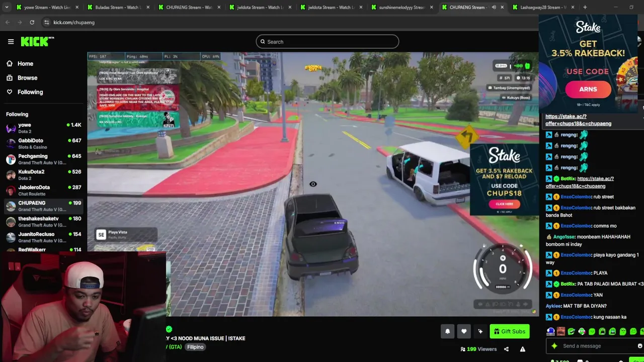Click the stream video player
Image resolution: width=644 pixels, height=362 pixels.
point(312,184)
